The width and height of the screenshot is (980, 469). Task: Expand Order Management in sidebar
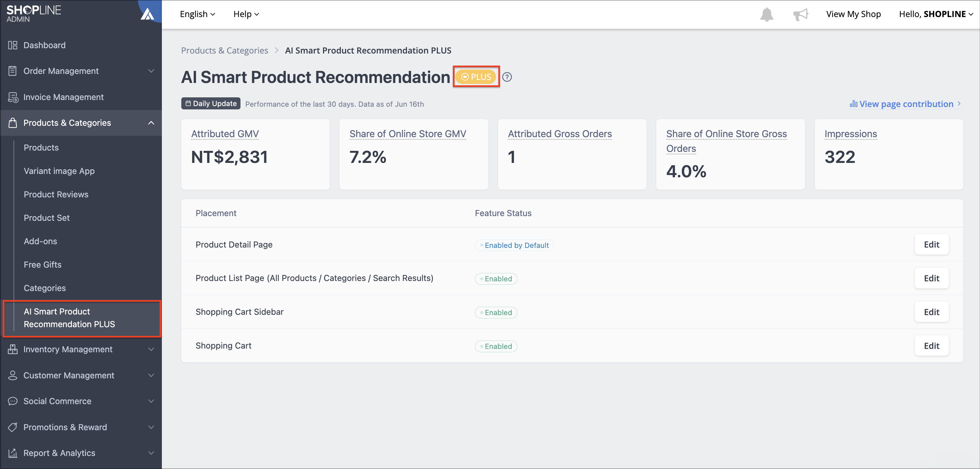(x=151, y=71)
